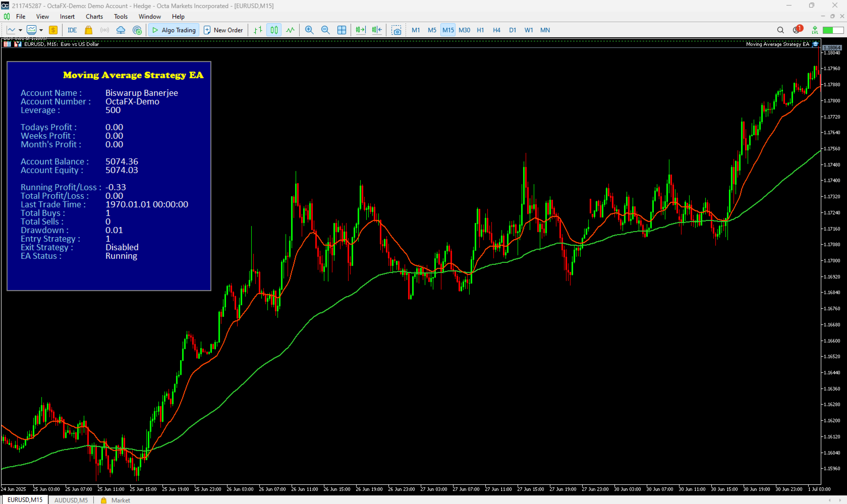This screenshot has width=847, height=504.
Task: Click the search magnifier icon
Action: point(780,30)
